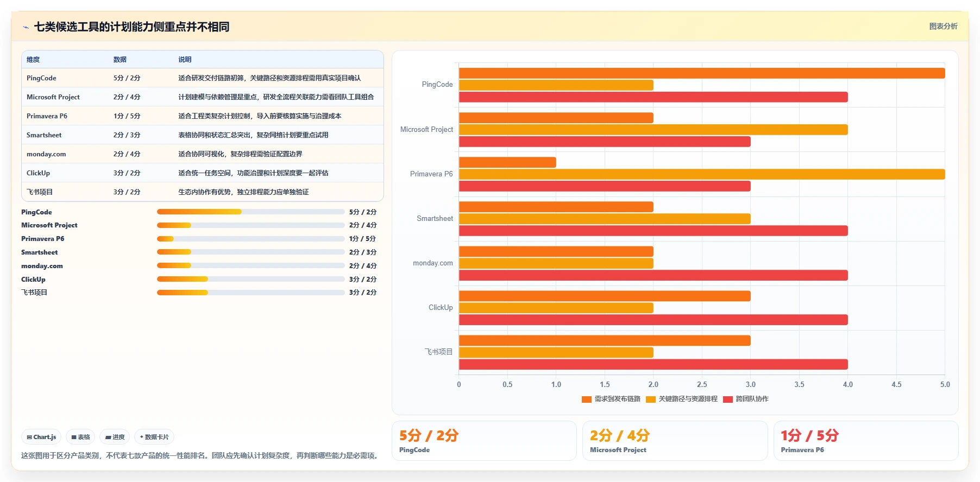Click the 表格 chip

tap(80, 437)
